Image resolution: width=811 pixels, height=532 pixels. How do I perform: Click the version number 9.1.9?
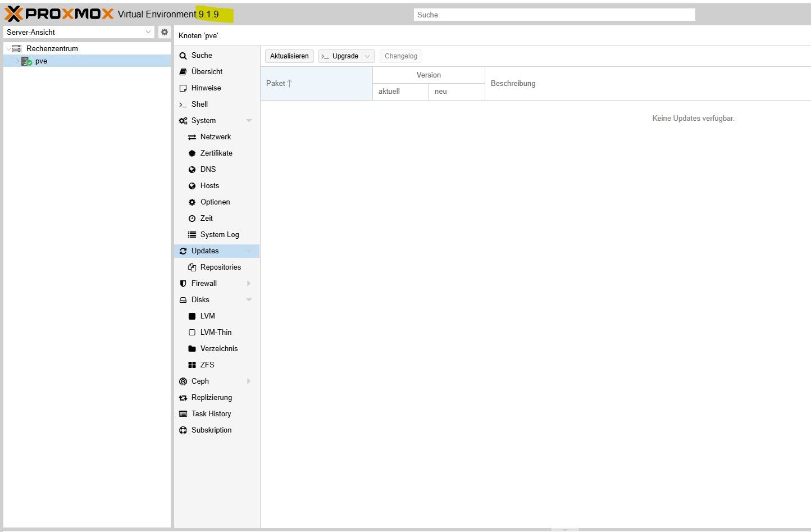point(208,15)
